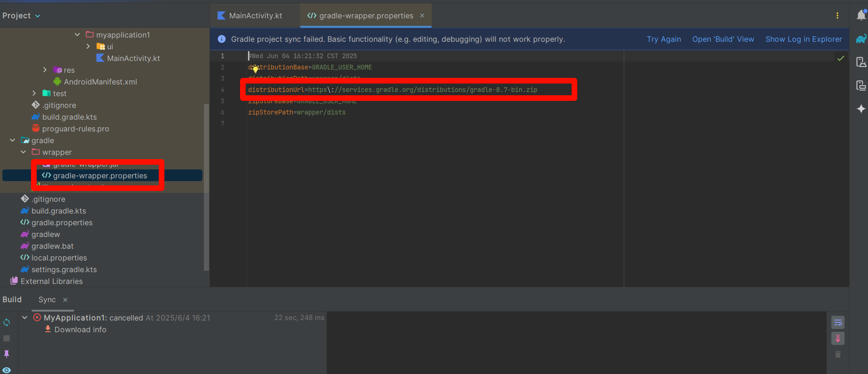Image resolution: width=868 pixels, height=374 pixels.
Task: Click the Open 'Build' View link
Action: [723, 39]
